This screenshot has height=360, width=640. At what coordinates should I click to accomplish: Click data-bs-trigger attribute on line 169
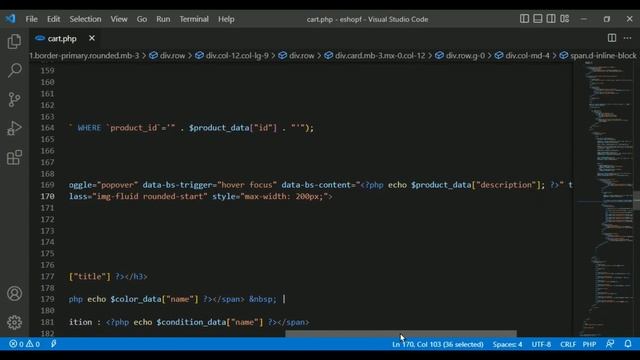(x=178, y=185)
